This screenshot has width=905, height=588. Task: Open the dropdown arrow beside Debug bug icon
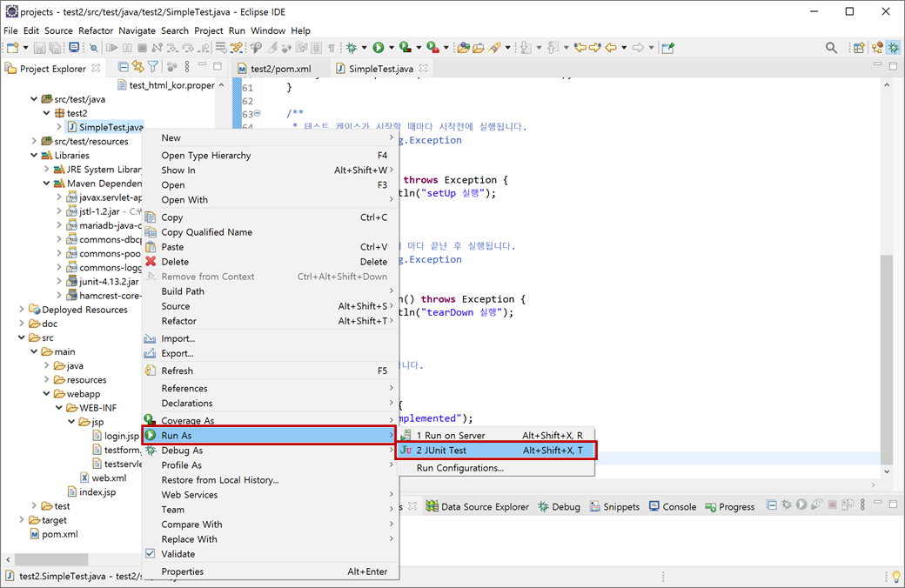point(365,48)
